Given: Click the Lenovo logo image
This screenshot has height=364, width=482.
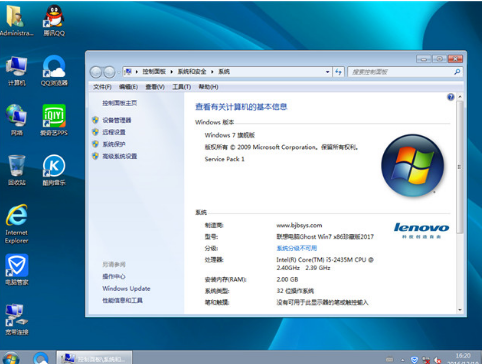Looking at the screenshot, I should click(x=421, y=230).
